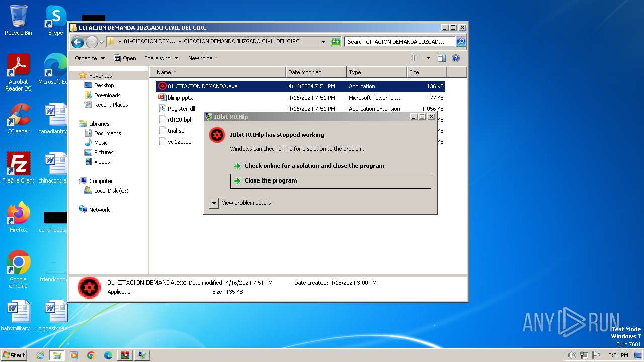Viewport: 644px width, 362px height.
Task: Change view using the views icon
Action: [416, 58]
